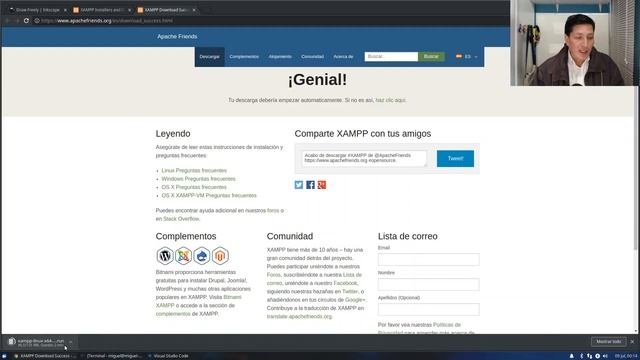Share via the Twitter bird icon

pos(299,185)
